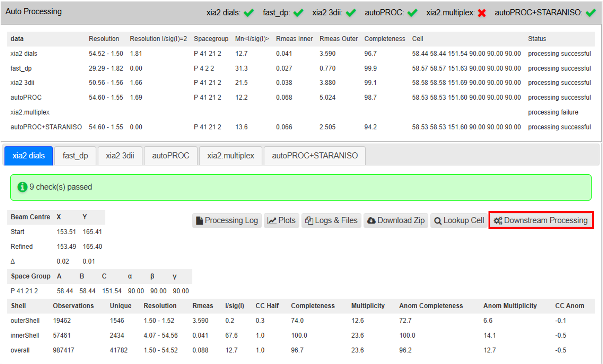The height and width of the screenshot is (364, 603).
Task: Open the xia2.multiplex tab
Action: pyautogui.click(x=231, y=156)
